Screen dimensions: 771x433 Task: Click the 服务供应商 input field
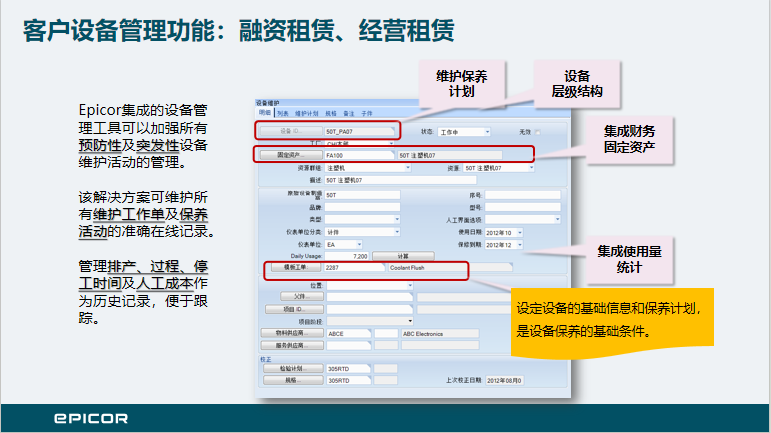click(x=349, y=346)
